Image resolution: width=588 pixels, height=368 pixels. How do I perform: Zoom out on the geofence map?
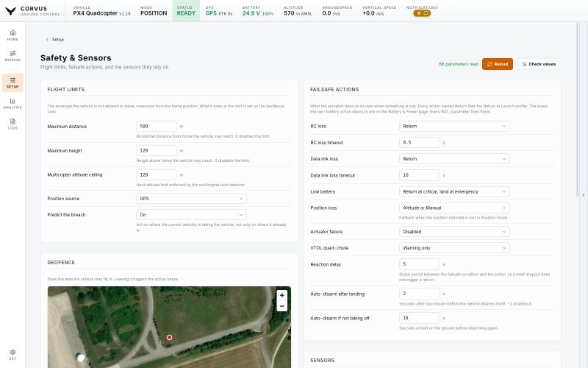coord(282,306)
